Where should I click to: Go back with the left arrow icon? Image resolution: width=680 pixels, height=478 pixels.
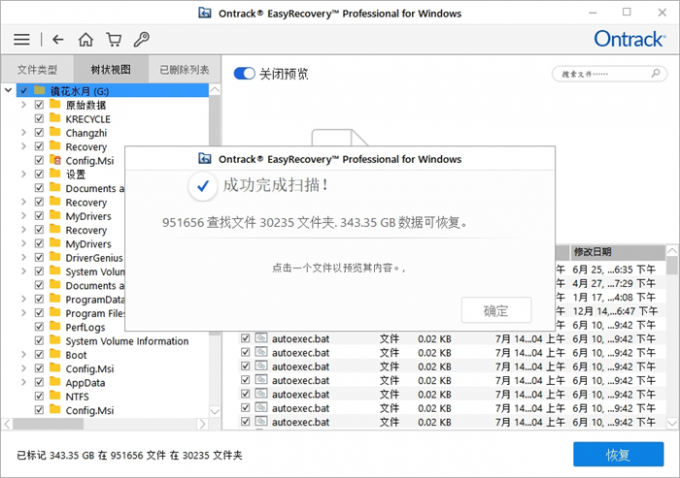click(x=58, y=39)
